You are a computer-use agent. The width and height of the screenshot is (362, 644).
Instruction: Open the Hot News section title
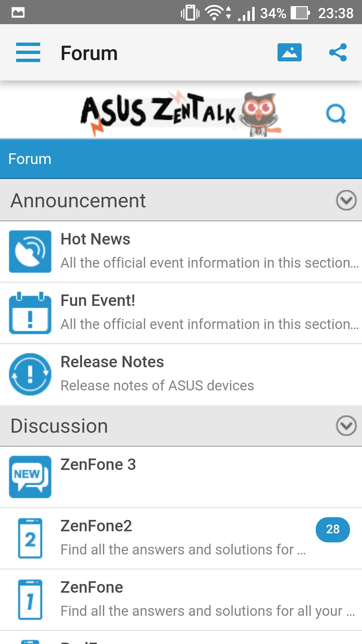point(95,239)
